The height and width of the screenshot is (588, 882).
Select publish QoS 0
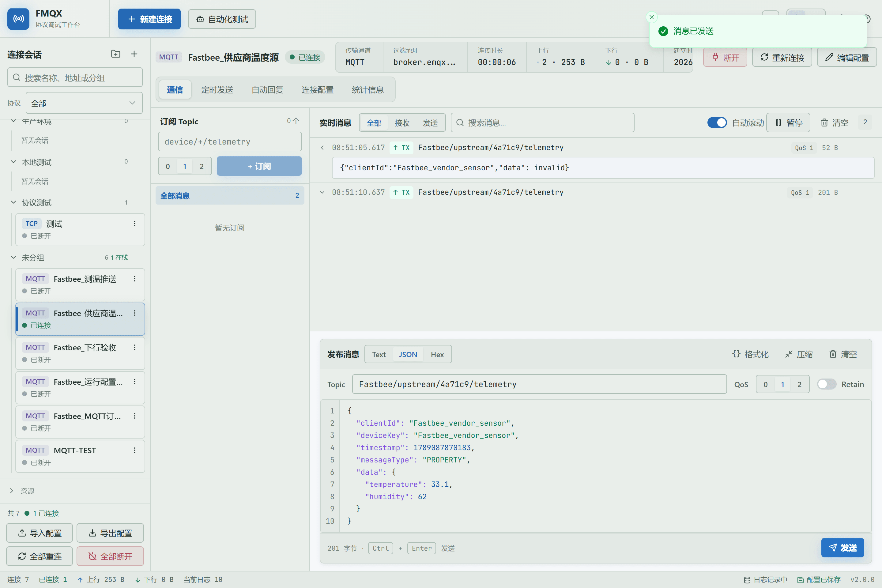(x=766, y=384)
